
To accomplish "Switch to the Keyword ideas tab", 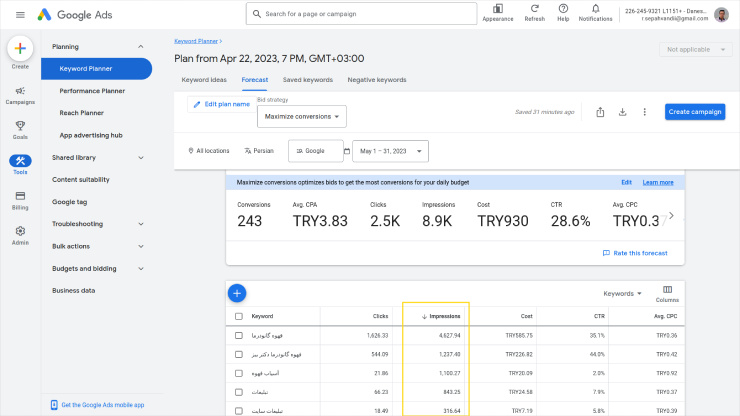I will point(204,80).
